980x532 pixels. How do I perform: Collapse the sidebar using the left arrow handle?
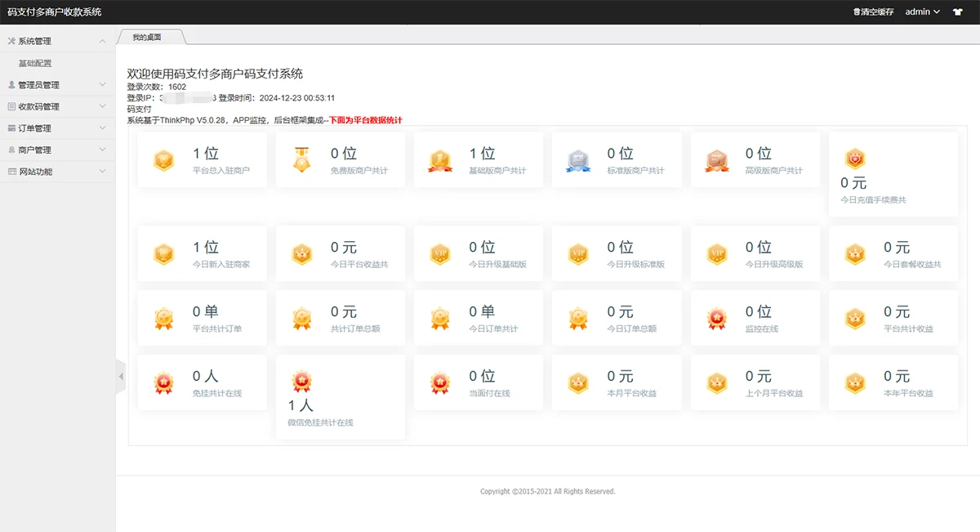(121, 377)
